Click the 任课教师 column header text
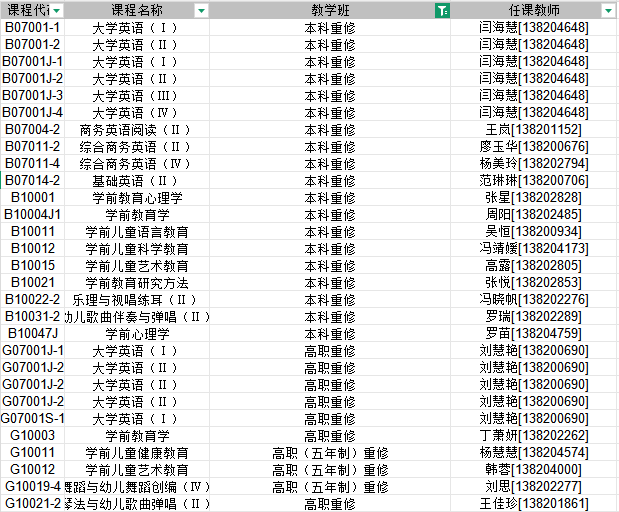This screenshot has width=619, height=512. [533, 10]
